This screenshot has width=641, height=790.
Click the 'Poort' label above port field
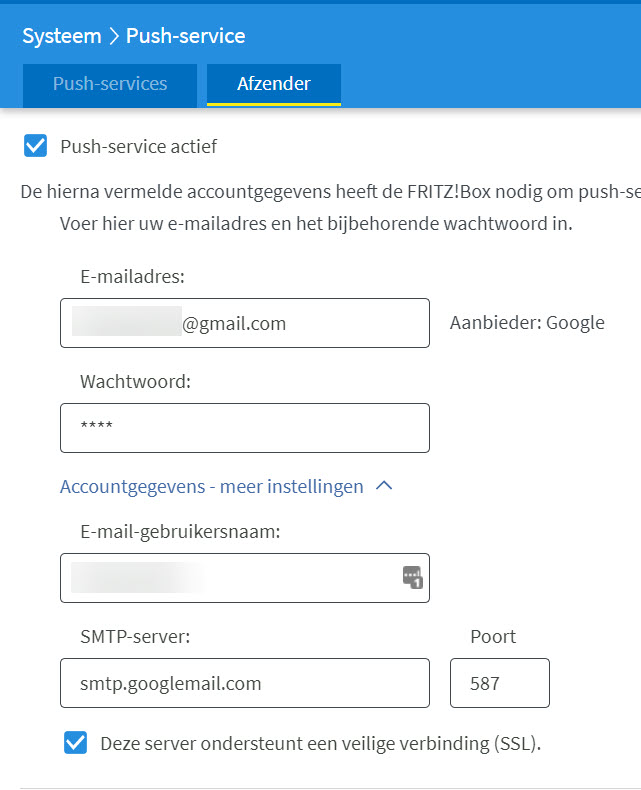[x=493, y=637]
